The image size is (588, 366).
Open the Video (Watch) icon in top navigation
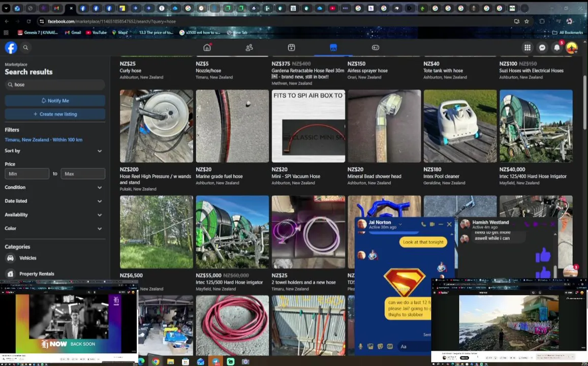tap(291, 47)
